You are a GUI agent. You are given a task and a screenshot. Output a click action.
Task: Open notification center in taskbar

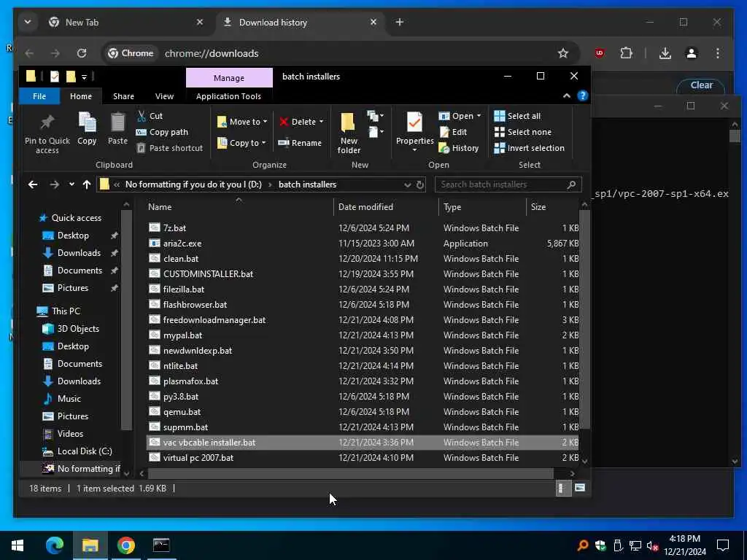[723, 545]
